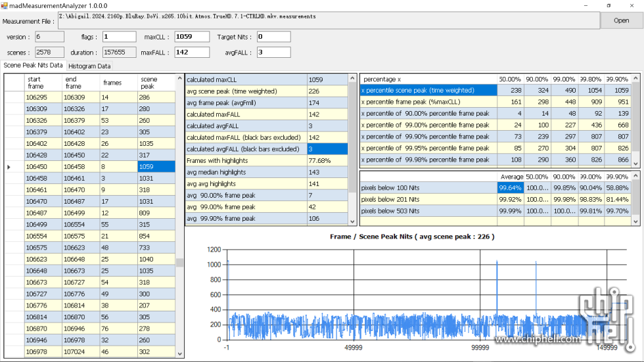Click the Open button
The image size is (644, 362).
pos(621,20)
